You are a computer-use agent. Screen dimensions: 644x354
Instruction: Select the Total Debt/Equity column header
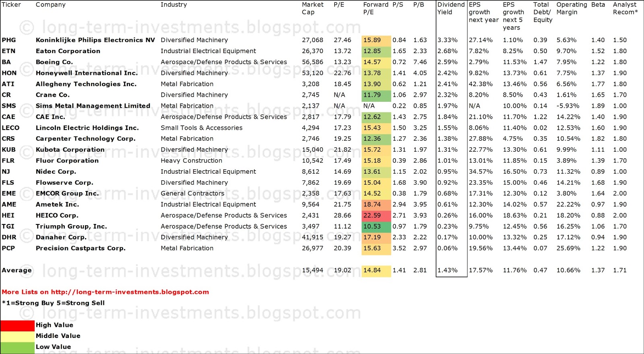click(543, 12)
